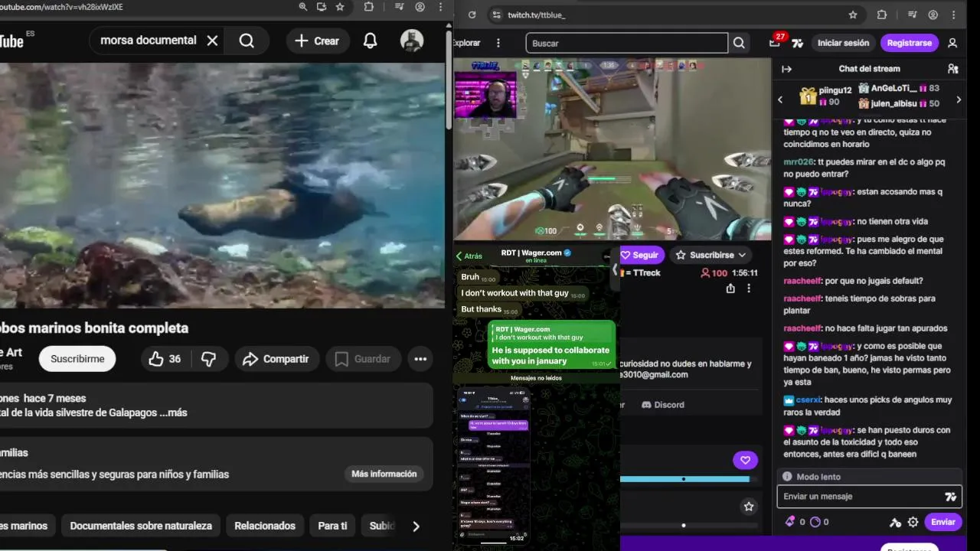The height and width of the screenshot is (551, 980).
Task: Select the Relacionados chip
Action: pos(265,526)
